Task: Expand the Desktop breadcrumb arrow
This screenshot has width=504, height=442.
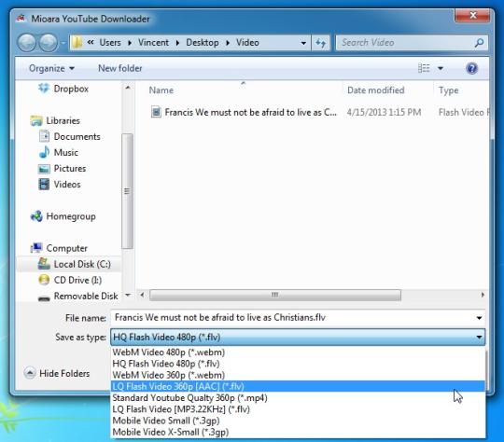Action: point(228,43)
